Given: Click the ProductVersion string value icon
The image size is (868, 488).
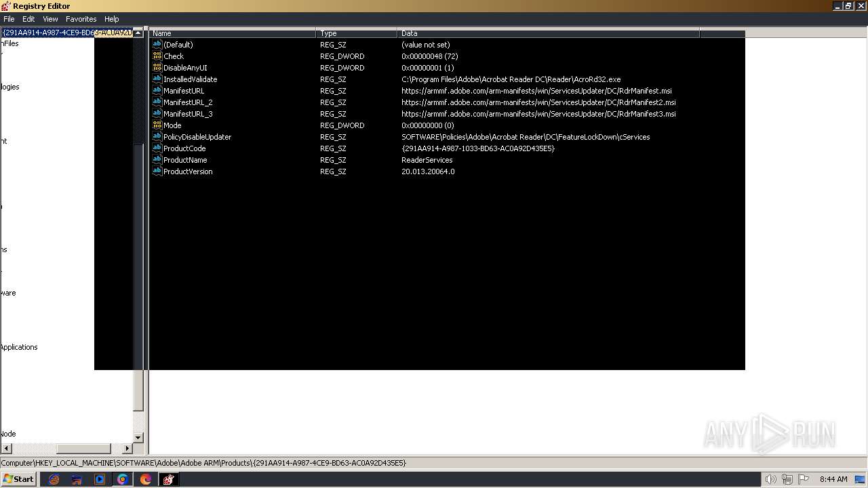Looking at the screenshot, I should tap(157, 171).
